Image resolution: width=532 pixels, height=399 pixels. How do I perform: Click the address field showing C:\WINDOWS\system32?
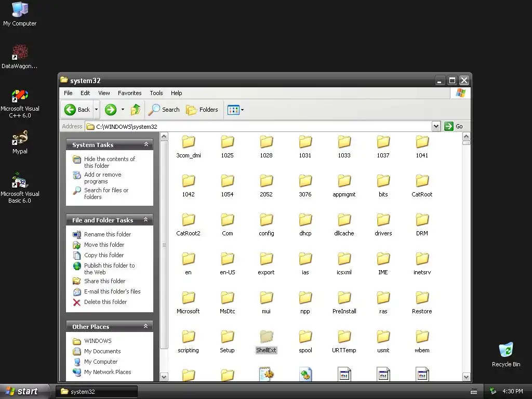(x=259, y=127)
